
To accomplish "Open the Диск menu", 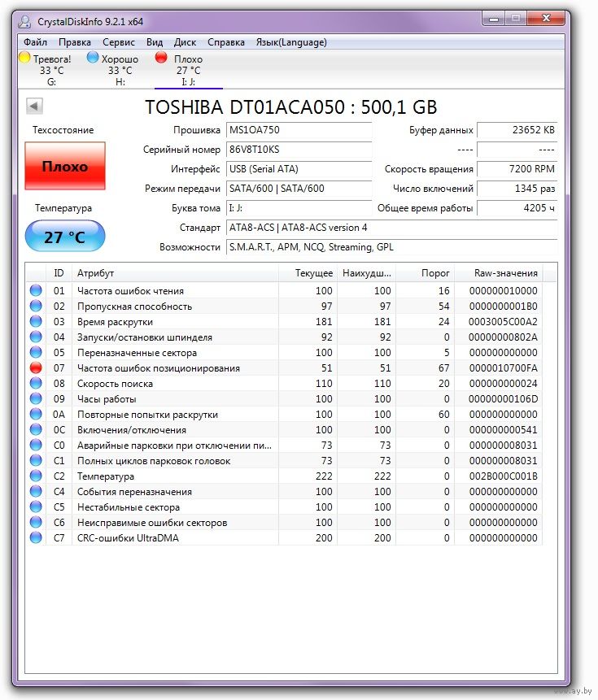I will 185,42.
